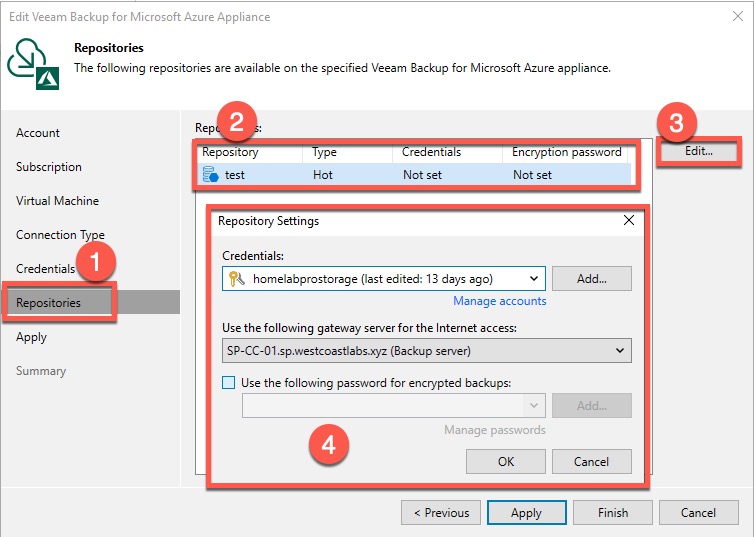Viewport: 754px width, 537px height.
Task: Open the gateway server dropdown list
Action: (x=621, y=351)
